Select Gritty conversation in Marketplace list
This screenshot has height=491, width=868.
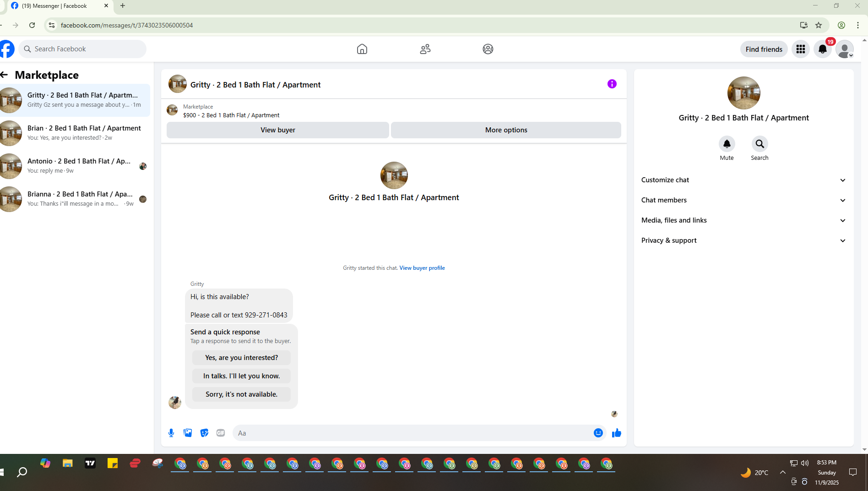[75, 100]
